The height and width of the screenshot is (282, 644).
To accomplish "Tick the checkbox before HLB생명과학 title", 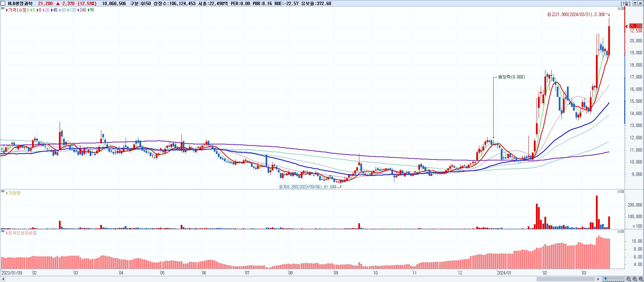I will point(3,3).
